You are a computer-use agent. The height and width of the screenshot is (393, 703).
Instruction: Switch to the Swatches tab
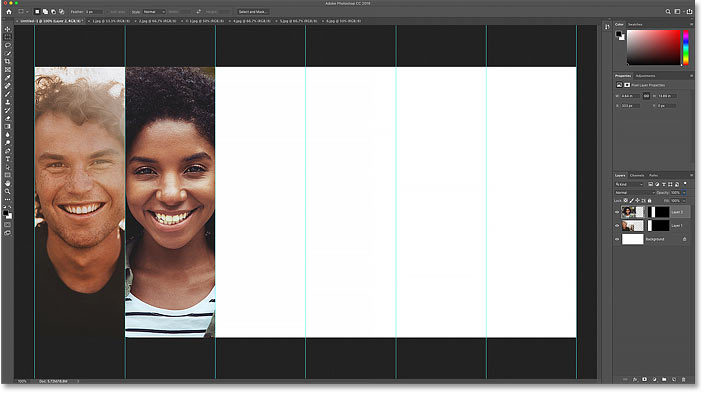(x=635, y=25)
